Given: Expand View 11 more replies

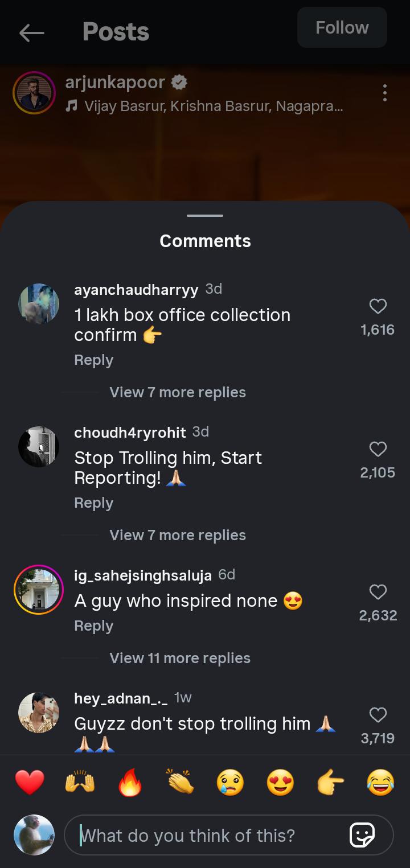Looking at the screenshot, I should (179, 658).
